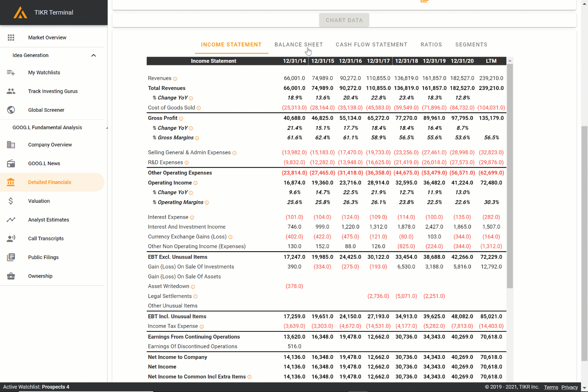Click the financial table vertical scrollbar

510,176
